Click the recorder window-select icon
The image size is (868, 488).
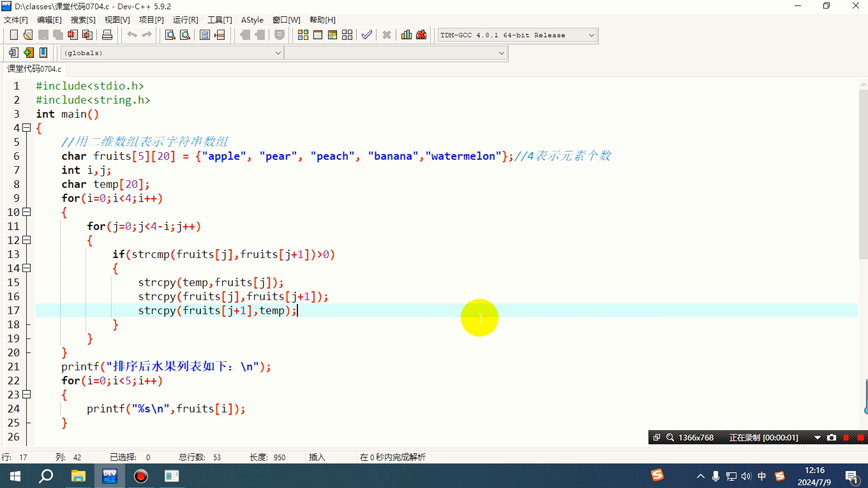click(x=656, y=437)
